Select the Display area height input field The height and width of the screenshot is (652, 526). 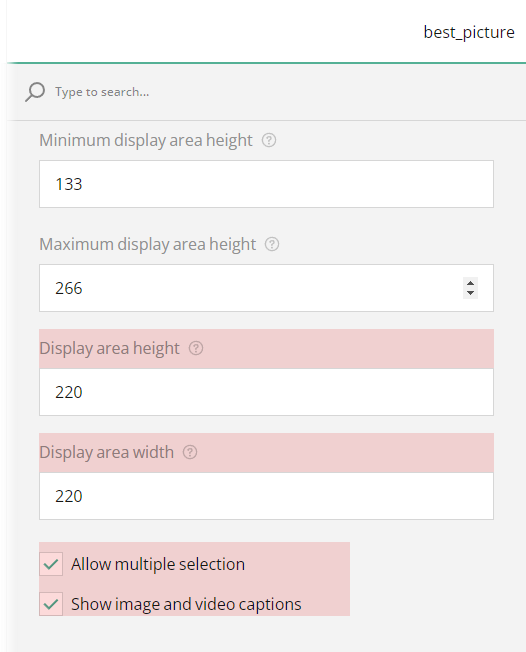click(x=267, y=392)
